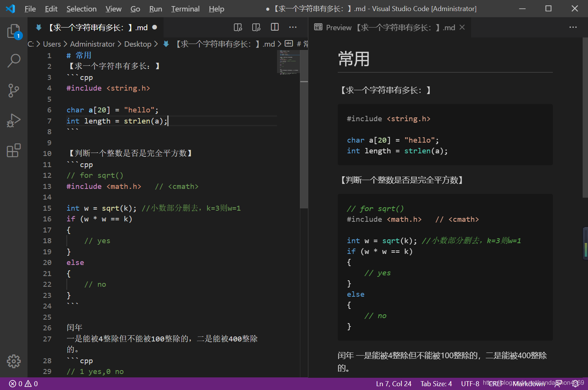
Task: Open the File menu
Action: (x=30, y=8)
